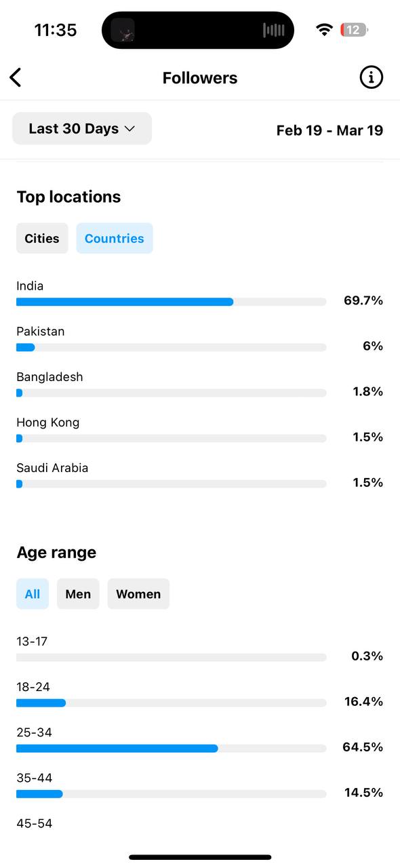Open the info icon next to Followers

[x=371, y=77]
